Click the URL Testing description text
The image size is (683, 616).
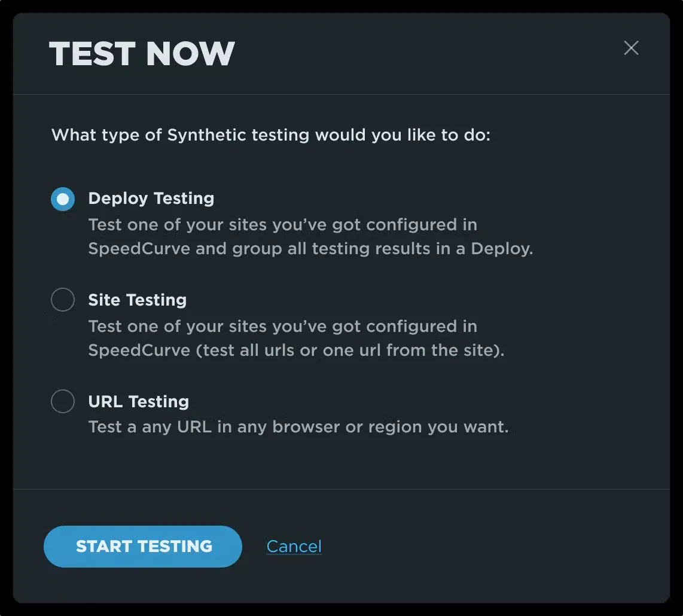click(299, 426)
